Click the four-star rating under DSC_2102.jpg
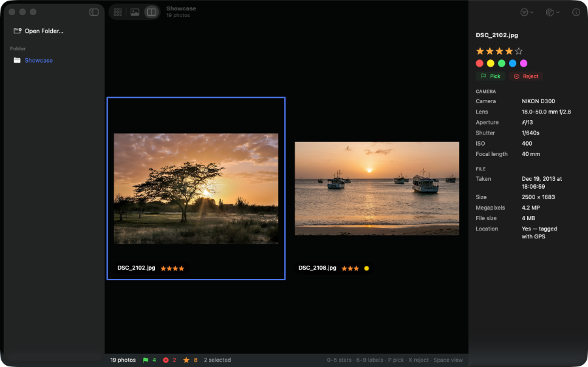Image resolution: width=588 pixels, height=367 pixels. pyautogui.click(x=172, y=268)
